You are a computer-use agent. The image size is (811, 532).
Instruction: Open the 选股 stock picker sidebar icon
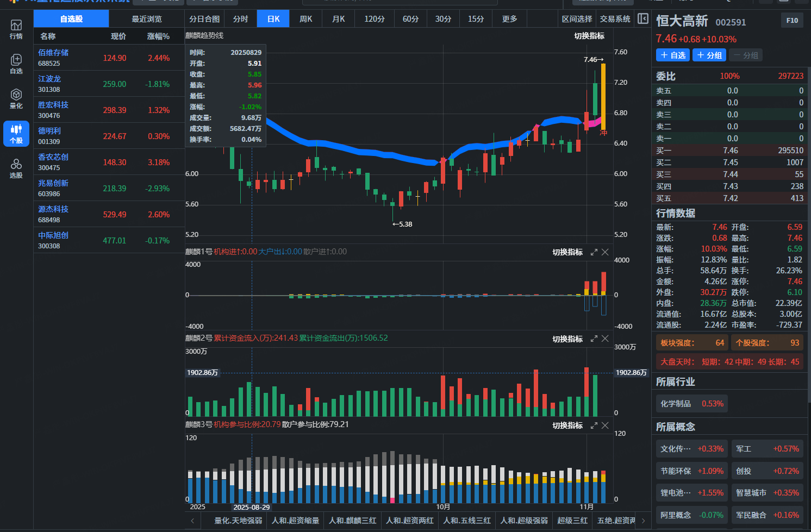coord(16,168)
